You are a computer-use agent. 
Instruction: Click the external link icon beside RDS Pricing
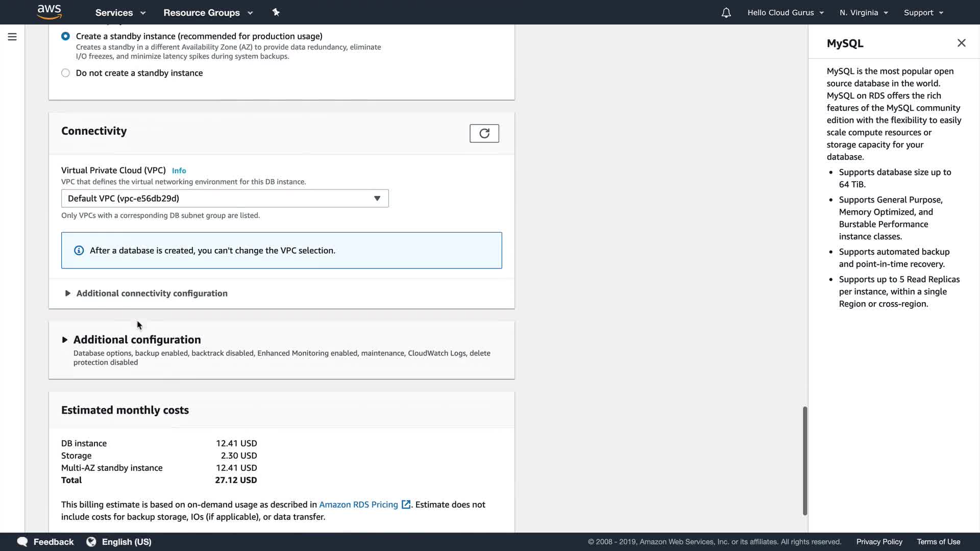[x=406, y=505]
